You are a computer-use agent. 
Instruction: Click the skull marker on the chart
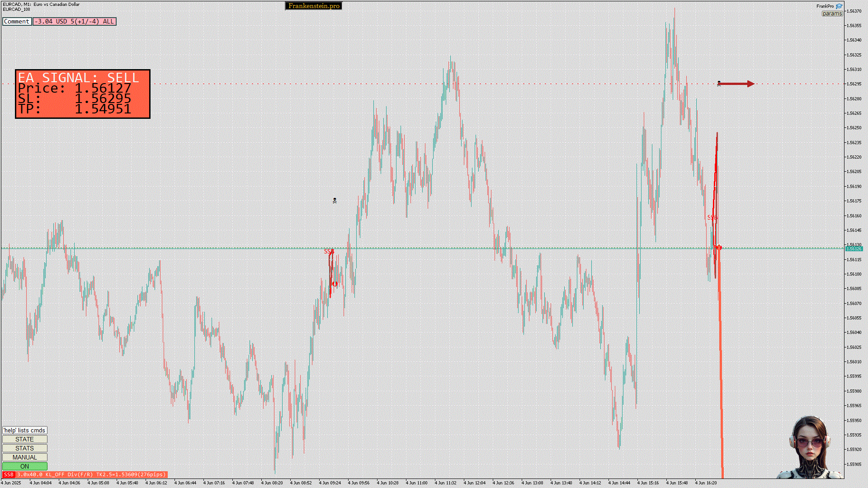(335, 201)
